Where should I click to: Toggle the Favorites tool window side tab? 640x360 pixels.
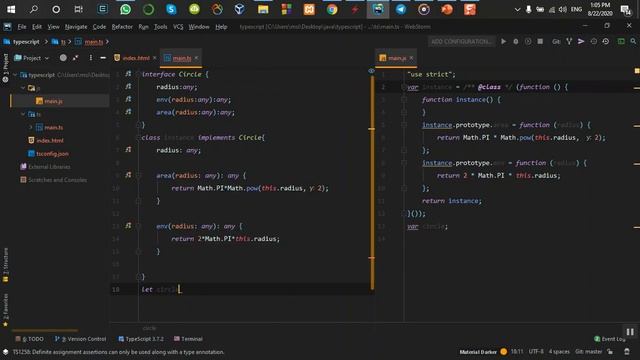[x=5, y=310]
